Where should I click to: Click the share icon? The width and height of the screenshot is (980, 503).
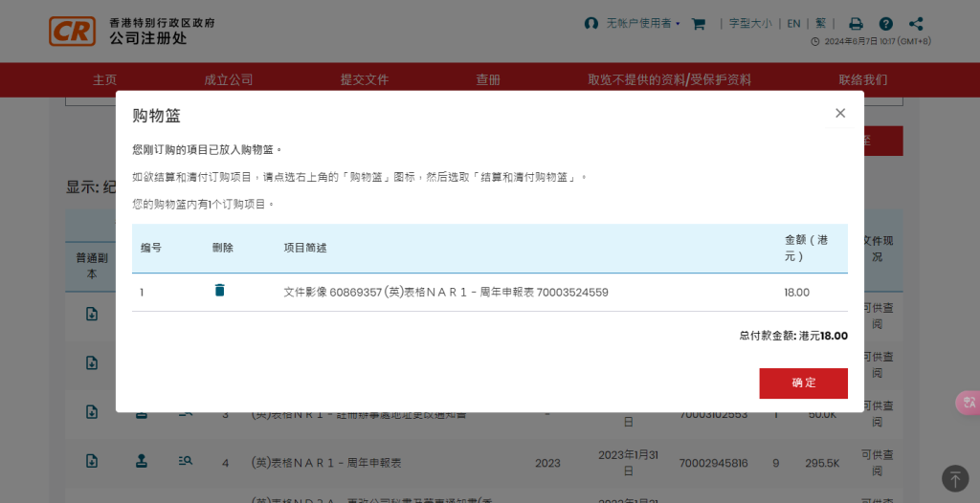pyautogui.click(x=916, y=24)
